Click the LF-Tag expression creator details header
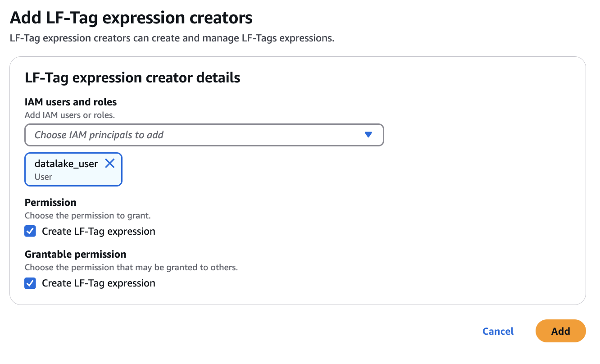Viewport: 600px width, 364px height. coord(132,77)
